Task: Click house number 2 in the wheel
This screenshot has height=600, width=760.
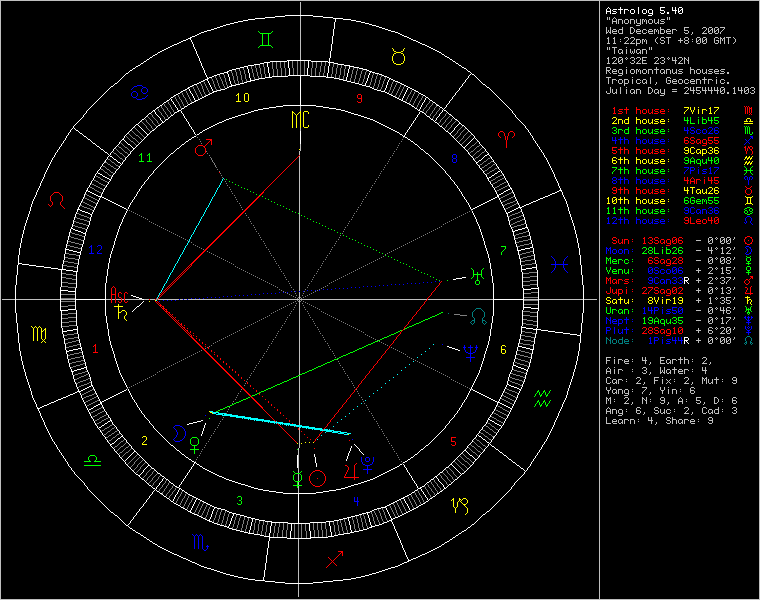Action: [144, 441]
